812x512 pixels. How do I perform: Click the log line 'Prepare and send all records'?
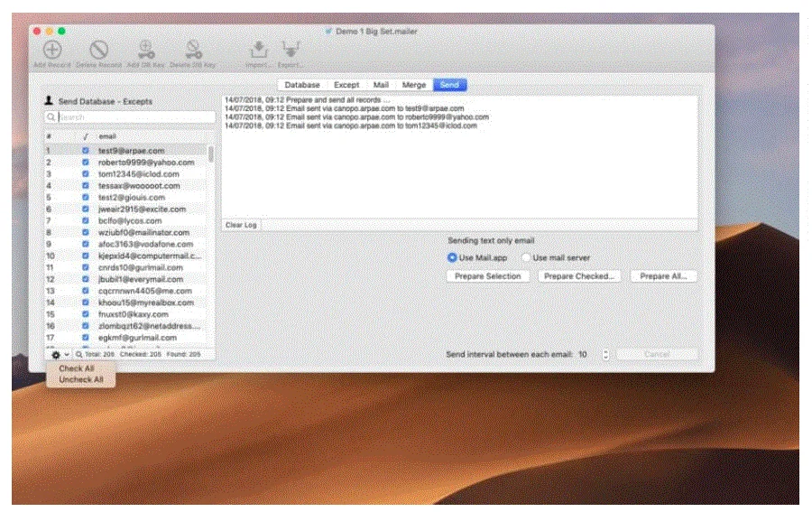pyautogui.click(x=308, y=100)
